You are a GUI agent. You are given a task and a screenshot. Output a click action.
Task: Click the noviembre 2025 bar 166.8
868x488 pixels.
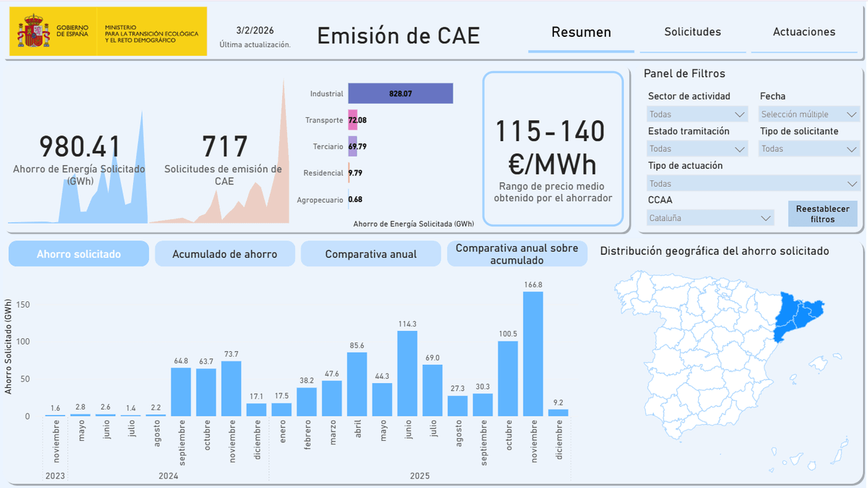tap(533, 354)
